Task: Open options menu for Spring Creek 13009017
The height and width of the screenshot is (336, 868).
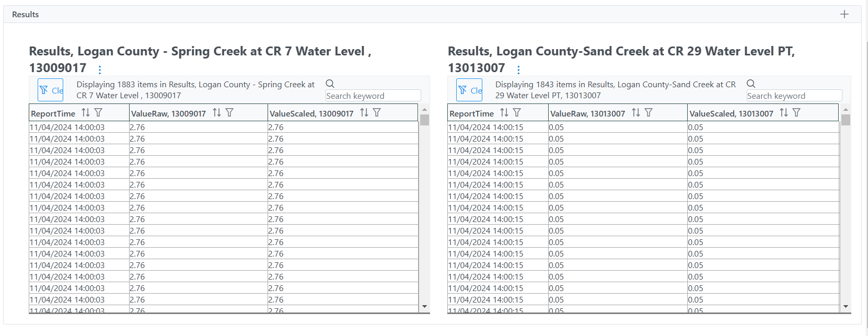Action: [x=100, y=69]
